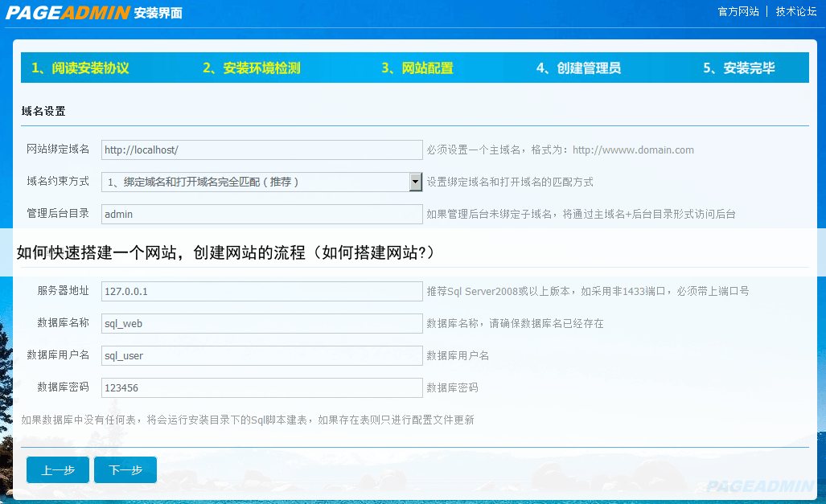Image resolution: width=826 pixels, height=504 pixels.
Task: Select the 数据库名称 field with sql_web
Action: coord(261,324)
